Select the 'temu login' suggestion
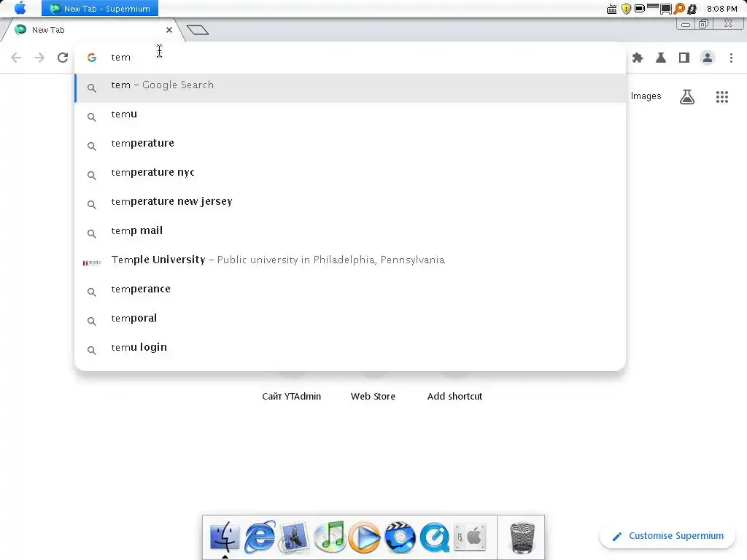This screenshot has height=560, width=747. point(350,349)
